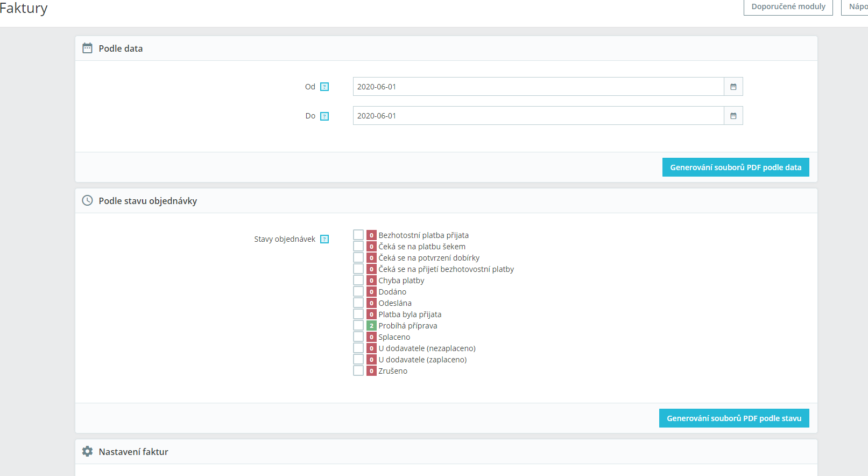Click the clock icon beside Podle stavu objednávky
This screenshot has height=476, width=868.
(87, 201)
